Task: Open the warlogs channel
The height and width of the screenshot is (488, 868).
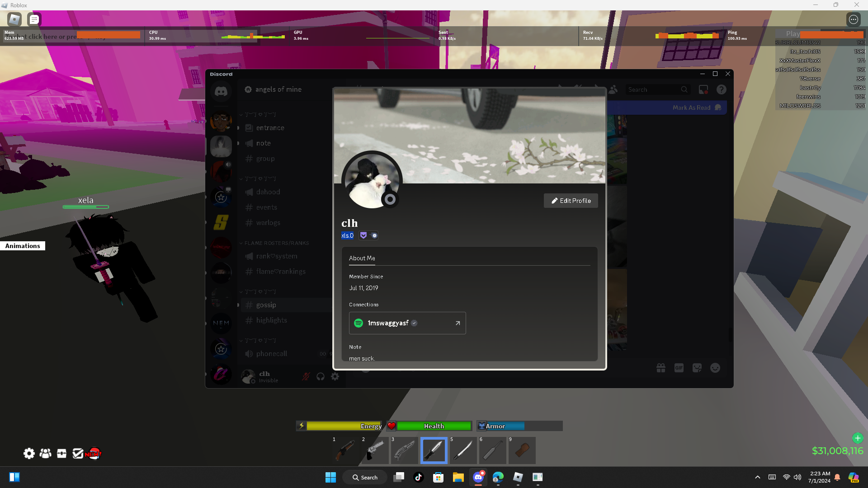Action: tap(287, 223)
